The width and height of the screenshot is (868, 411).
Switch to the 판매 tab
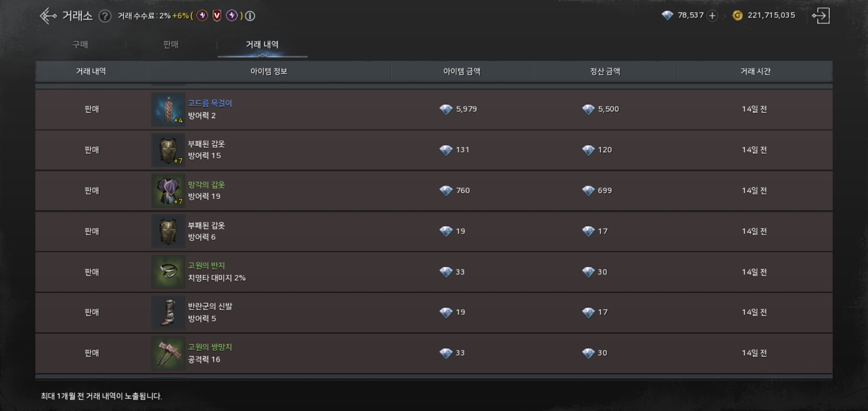coord(171,45)
